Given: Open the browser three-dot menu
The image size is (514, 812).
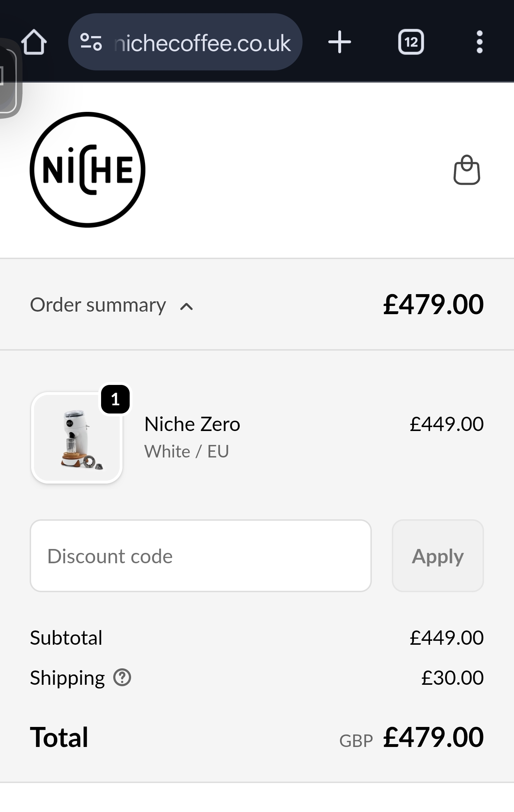Looking at the screenshot, I should pos(479,42).
